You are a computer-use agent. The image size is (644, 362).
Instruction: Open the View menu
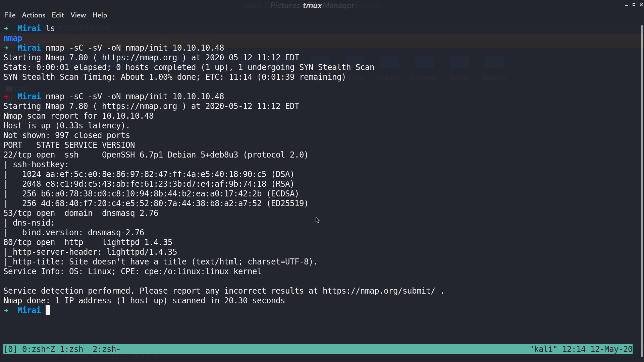[x=78, y=15]
